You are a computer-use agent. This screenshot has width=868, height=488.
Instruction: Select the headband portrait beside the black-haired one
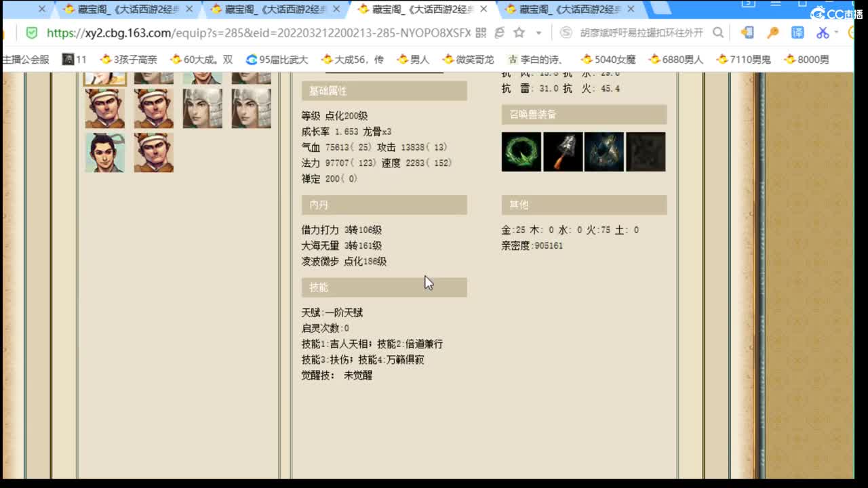click(154, 152)
